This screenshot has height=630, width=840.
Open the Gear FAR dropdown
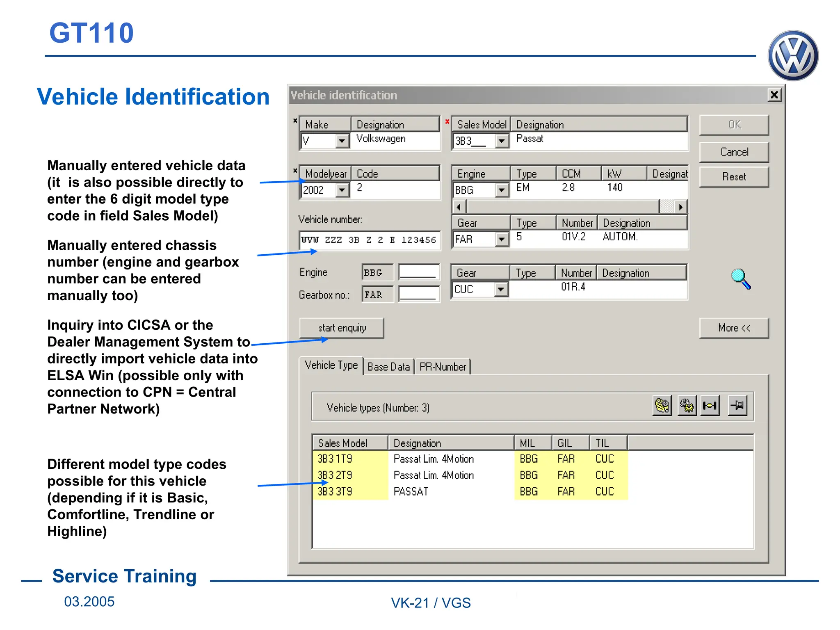(501, 239)
